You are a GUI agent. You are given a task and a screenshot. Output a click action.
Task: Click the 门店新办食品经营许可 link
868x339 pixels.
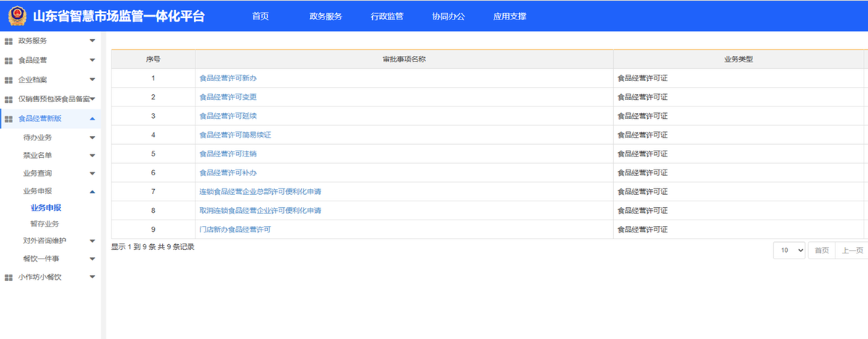(x=235, y=230)
